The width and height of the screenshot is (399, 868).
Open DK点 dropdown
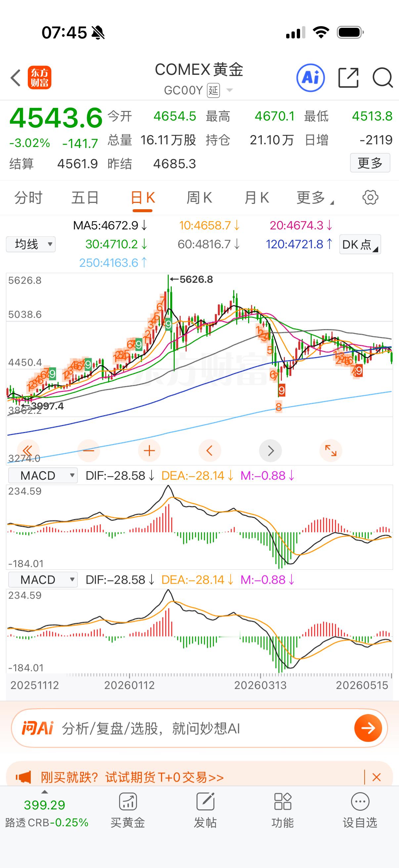(360, 244)
